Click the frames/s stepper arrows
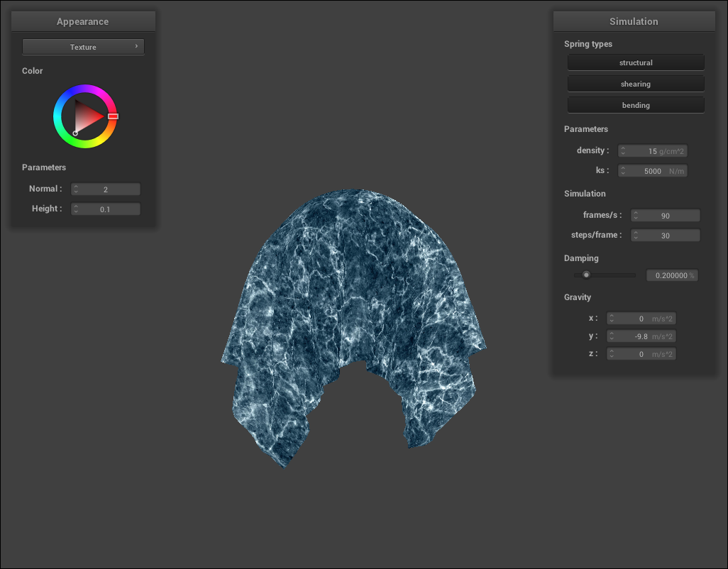Screen dimensions: 728x569 coord(636,216)
